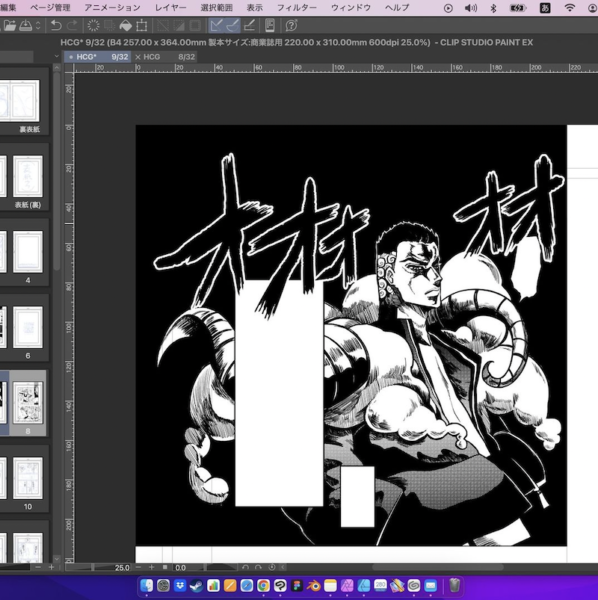Click the 25.0 zoom slider field
This screenshot has height=600, width=598.
[x=98, y=567]
